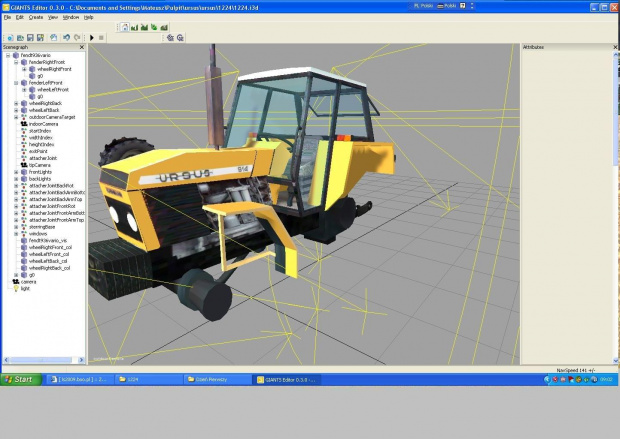The width and height of the screenshot is (620, 439).
Task: Select wheelRightBack_col in the tree
Action: pos(49,268)
